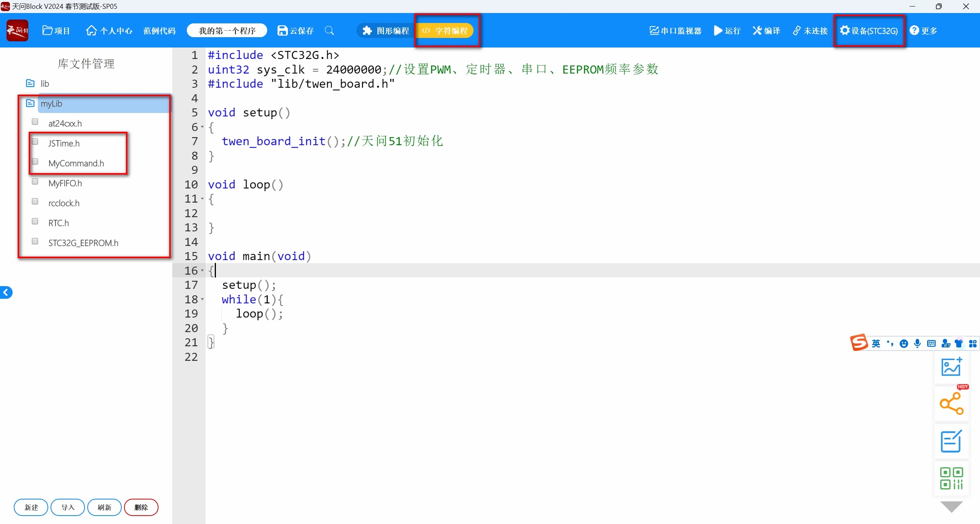
Task: Click the Import (导入) button
Action: point(68,507)
